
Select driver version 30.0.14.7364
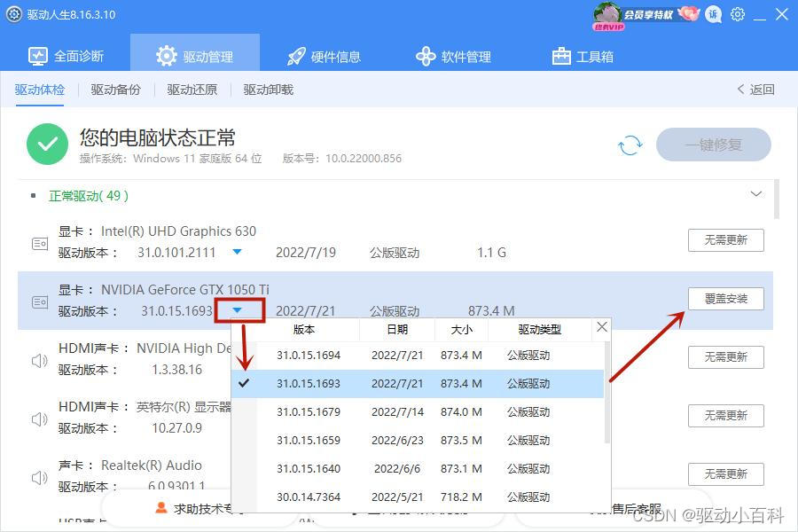[418, 497]
